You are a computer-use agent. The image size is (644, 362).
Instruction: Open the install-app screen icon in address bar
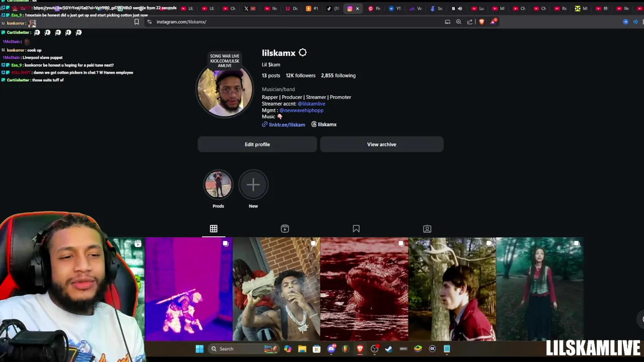[447, 22]
